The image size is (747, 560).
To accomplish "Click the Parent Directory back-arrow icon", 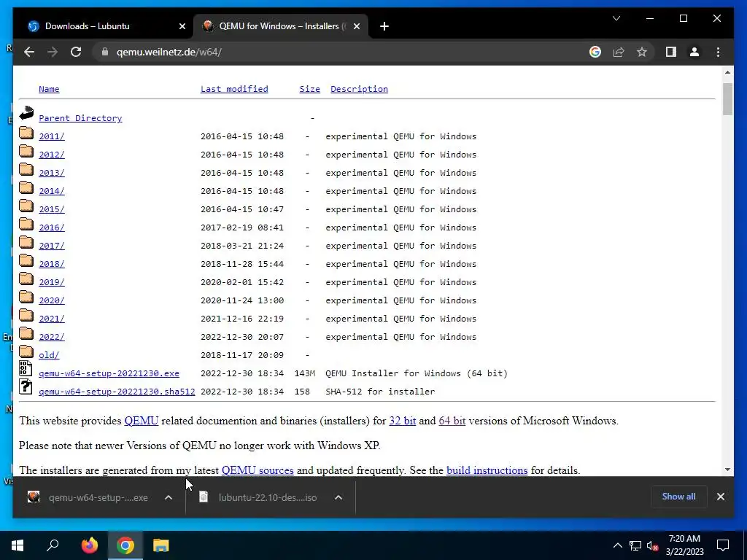I will point(26,114).
